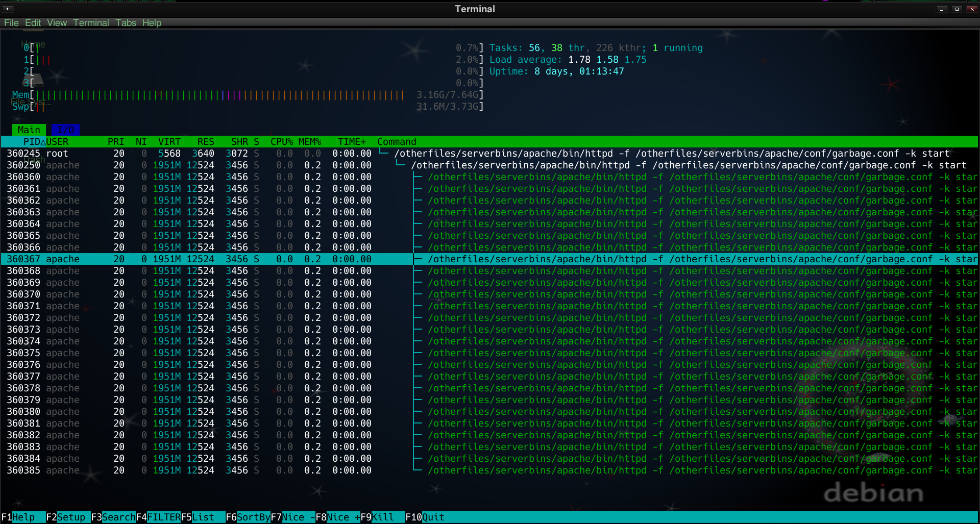
Task: Open the File menu
Action: click(11, 23)
